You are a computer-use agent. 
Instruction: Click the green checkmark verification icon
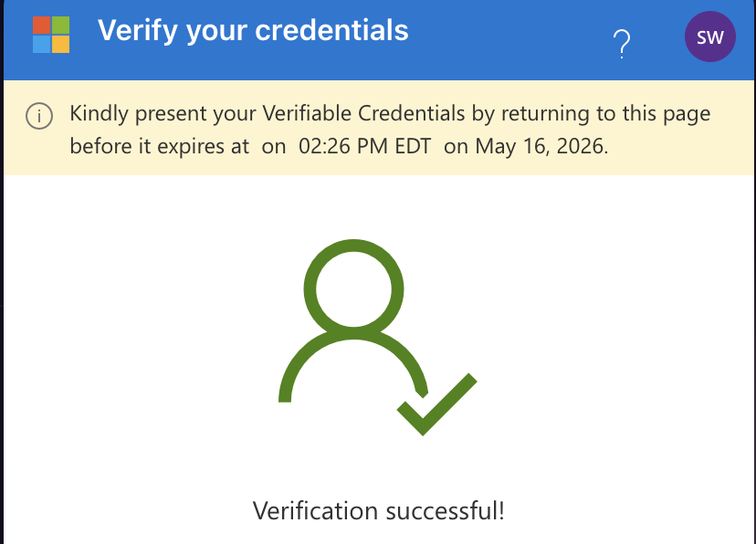click(438, 404)
